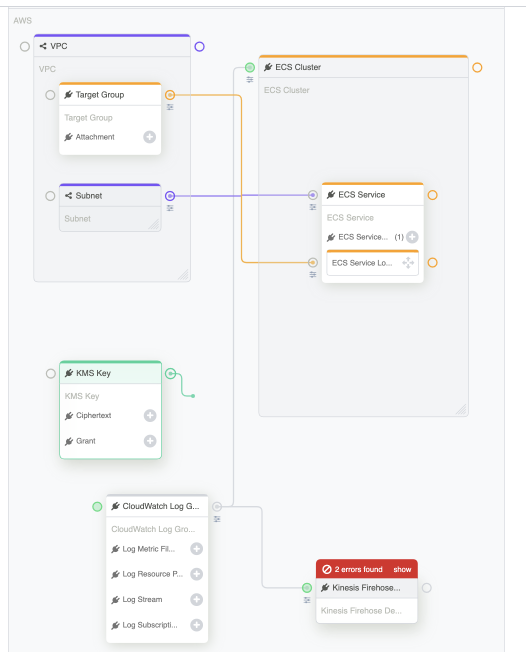Image resolution: width=526 pixels, height=652 pixels.
Task: Click the Subnet resize handle
Action: point(154,224)
